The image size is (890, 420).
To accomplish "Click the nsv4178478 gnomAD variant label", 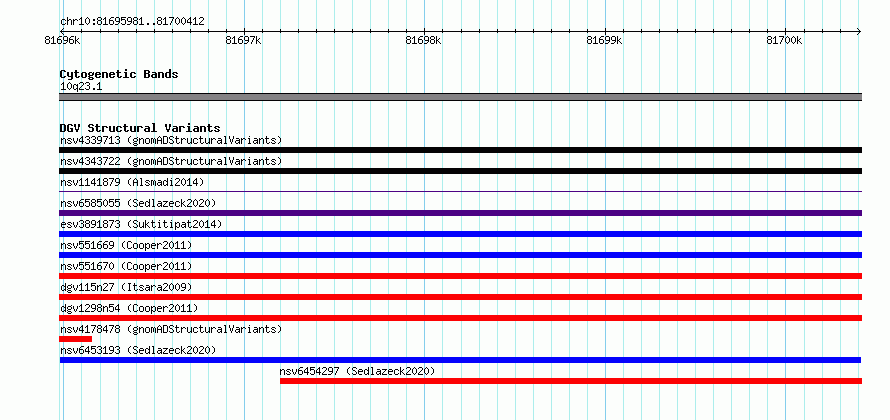I will pos(171,329).
